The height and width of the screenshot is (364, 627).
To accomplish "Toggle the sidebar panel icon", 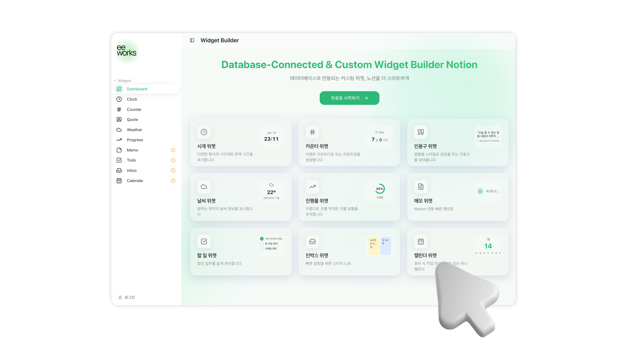I will click(x=192, y=40).
